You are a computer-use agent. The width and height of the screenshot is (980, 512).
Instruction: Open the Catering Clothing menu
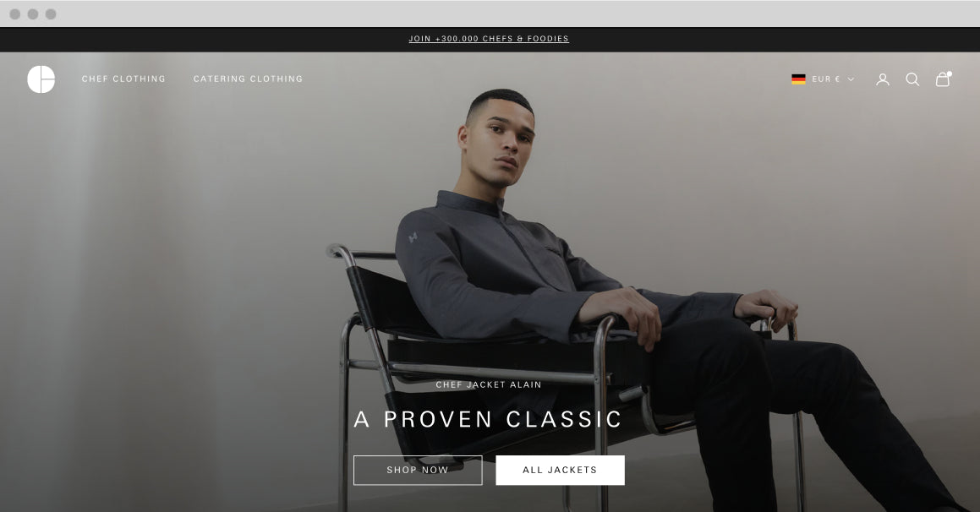pos(248,79)
